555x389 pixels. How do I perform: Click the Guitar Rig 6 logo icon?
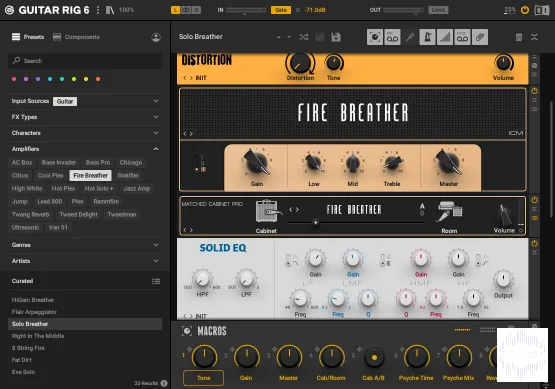[x=10, y=10]
